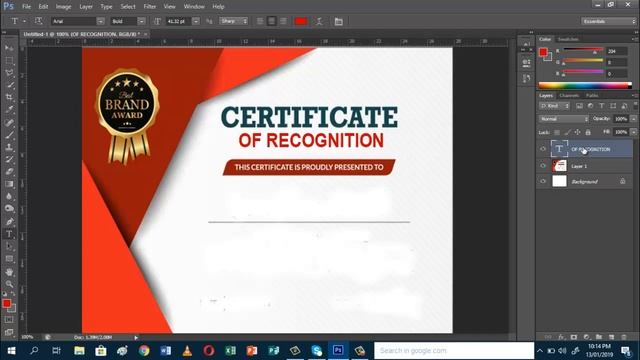Select the Pen tool
Screen dimensions: 640x360
click(9, 222)
